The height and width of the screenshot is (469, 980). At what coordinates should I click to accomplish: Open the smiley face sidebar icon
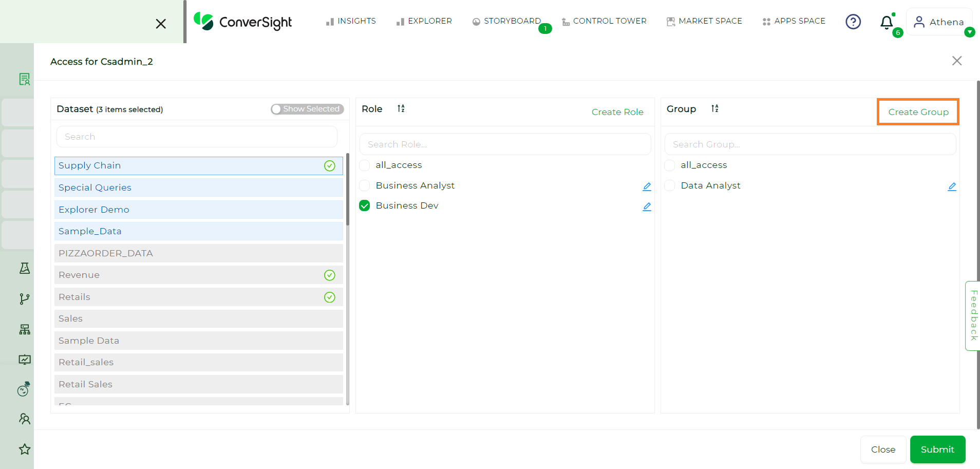[x=24, y=390]
